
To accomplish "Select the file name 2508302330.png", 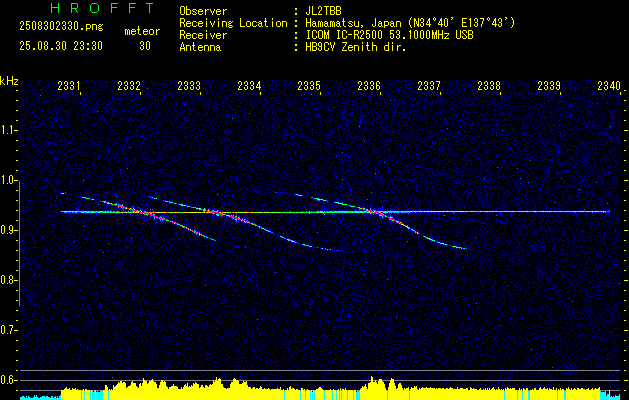I will coord(61,27).
